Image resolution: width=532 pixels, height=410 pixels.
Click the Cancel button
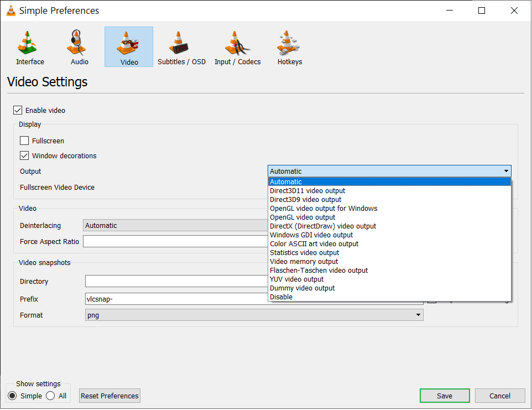tap(500, 396)
